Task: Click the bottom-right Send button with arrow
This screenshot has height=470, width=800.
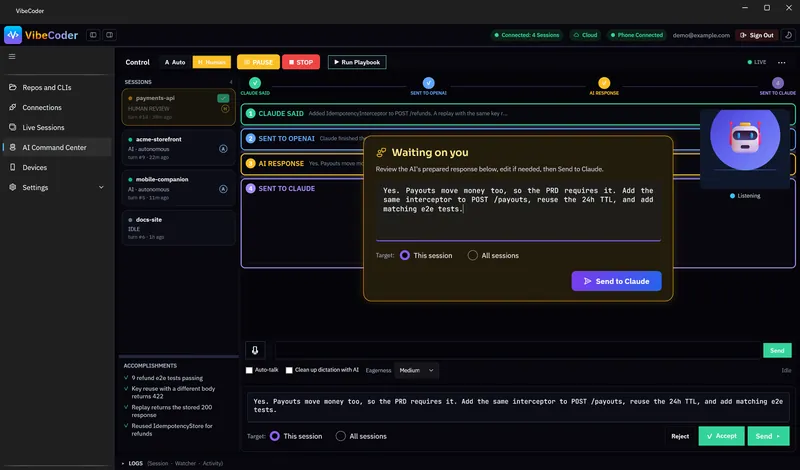Action: 768,436
